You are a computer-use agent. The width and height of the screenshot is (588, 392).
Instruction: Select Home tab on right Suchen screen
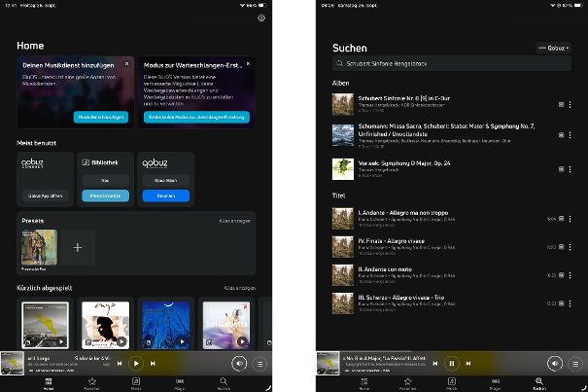click(364, 384)
